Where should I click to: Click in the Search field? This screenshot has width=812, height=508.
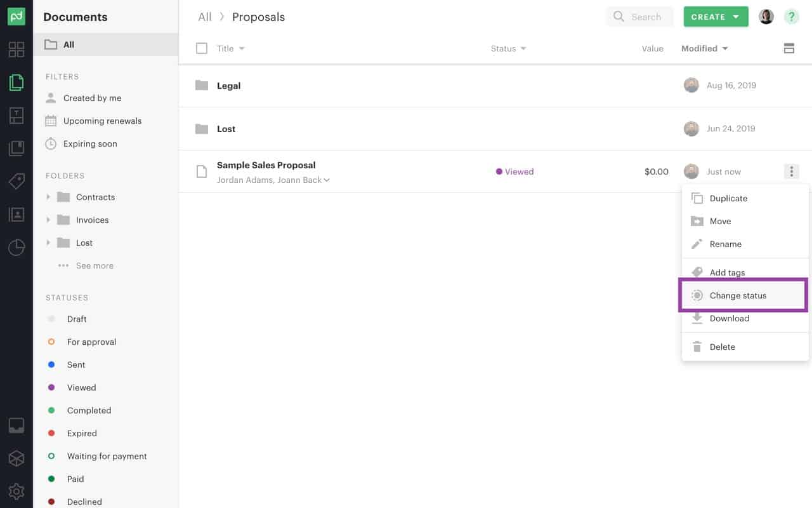[x=639, y=17]
